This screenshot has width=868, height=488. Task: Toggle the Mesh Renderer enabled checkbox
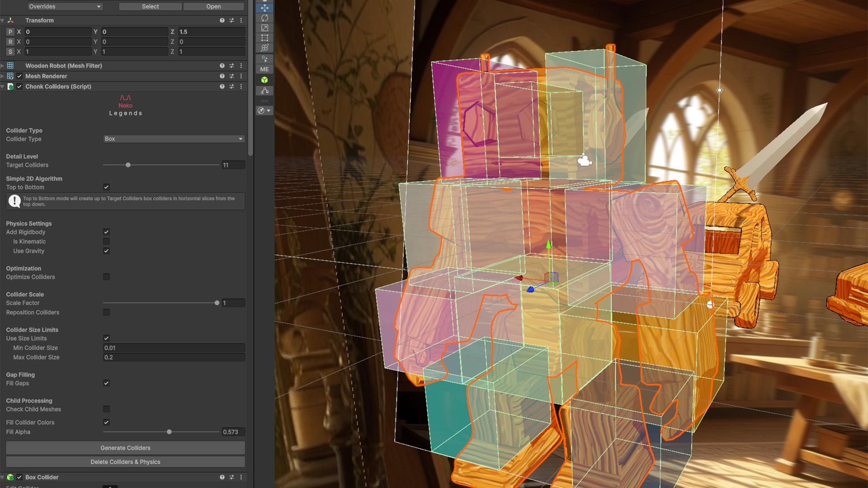pos(19,76)
